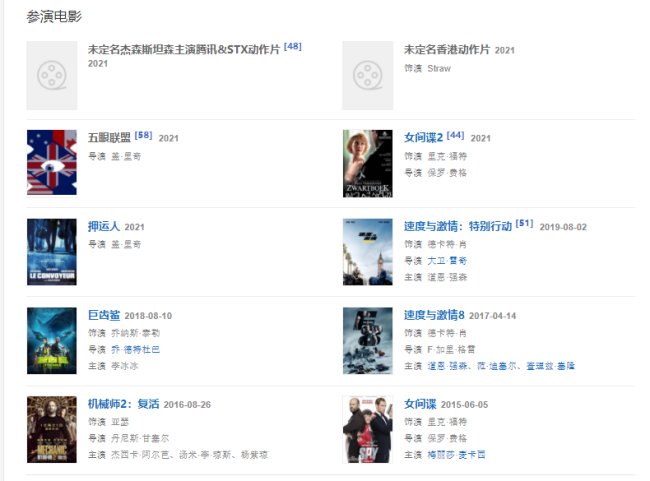650x481 pixels.
Task: Open reference footnote [58] beside 五眼联盟
Action: [x=144, y=135]
